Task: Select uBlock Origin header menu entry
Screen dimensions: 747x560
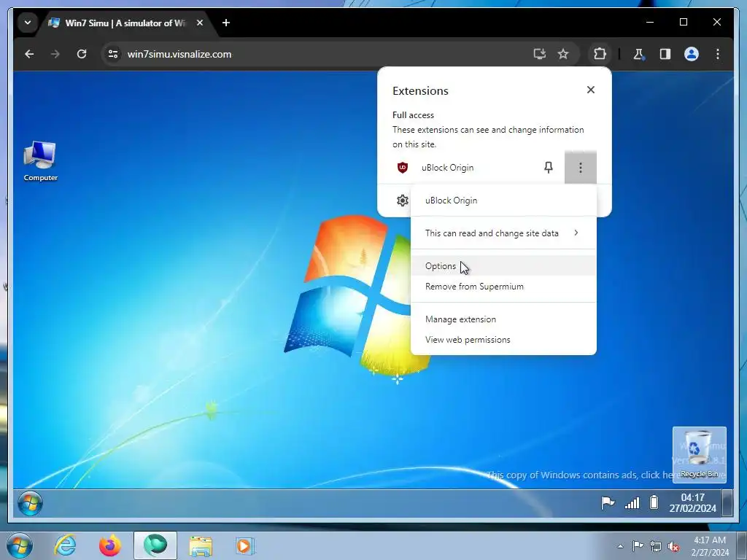Action: pyautogui.click(x=503, y=201)
